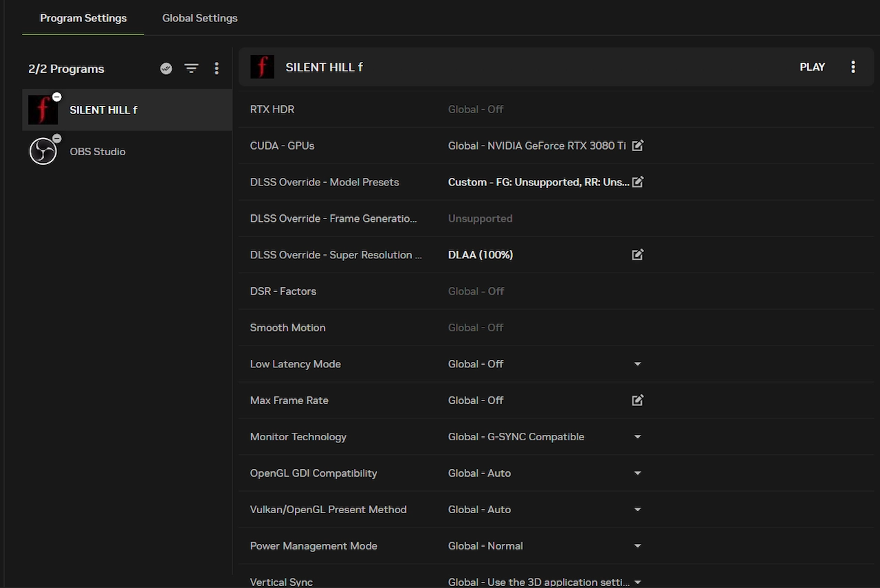Edit DLSS Override Model Presets
Image resolution: width=880 pixels, height=588 pixels.
pos(637,182)
